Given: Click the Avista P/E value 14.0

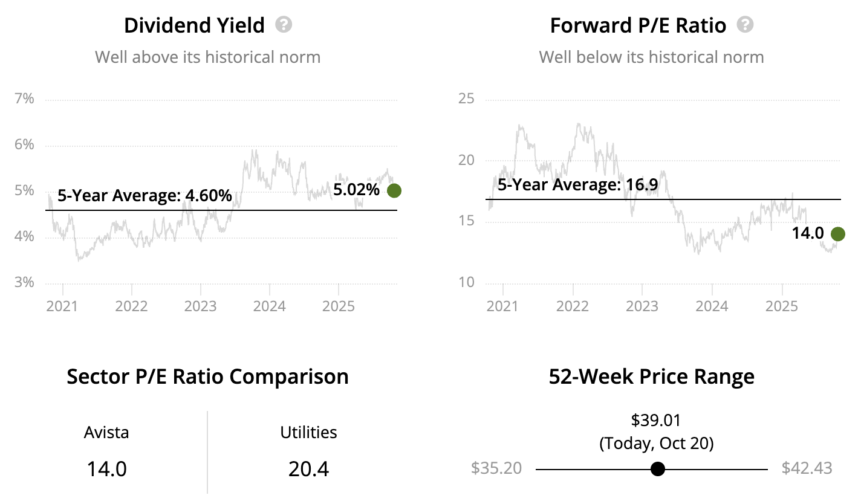Looking at the screenshot, I should [x=106, y=469].
